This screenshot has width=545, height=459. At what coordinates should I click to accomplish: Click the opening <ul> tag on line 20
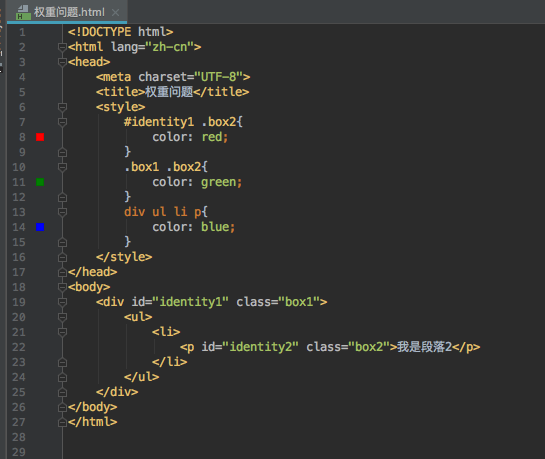coord(138,317)
